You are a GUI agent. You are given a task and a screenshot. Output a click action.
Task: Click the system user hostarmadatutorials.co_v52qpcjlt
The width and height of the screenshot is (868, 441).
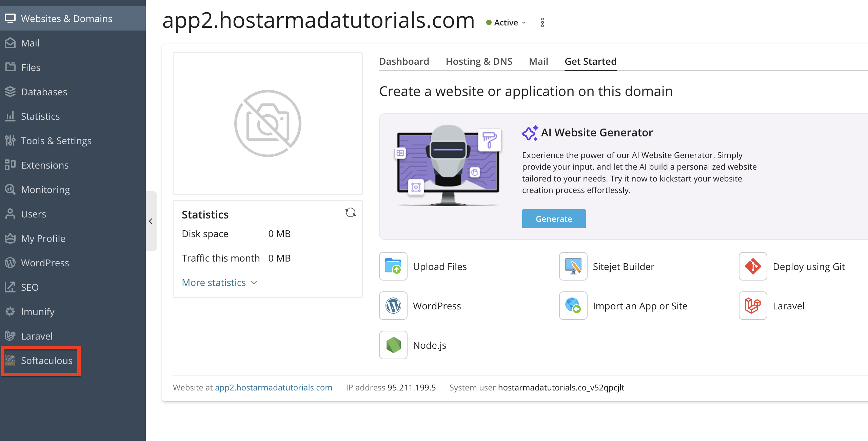561,387
